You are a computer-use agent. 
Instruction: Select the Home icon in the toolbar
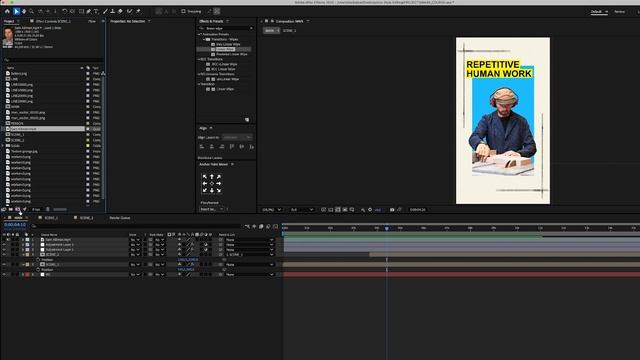7,11
